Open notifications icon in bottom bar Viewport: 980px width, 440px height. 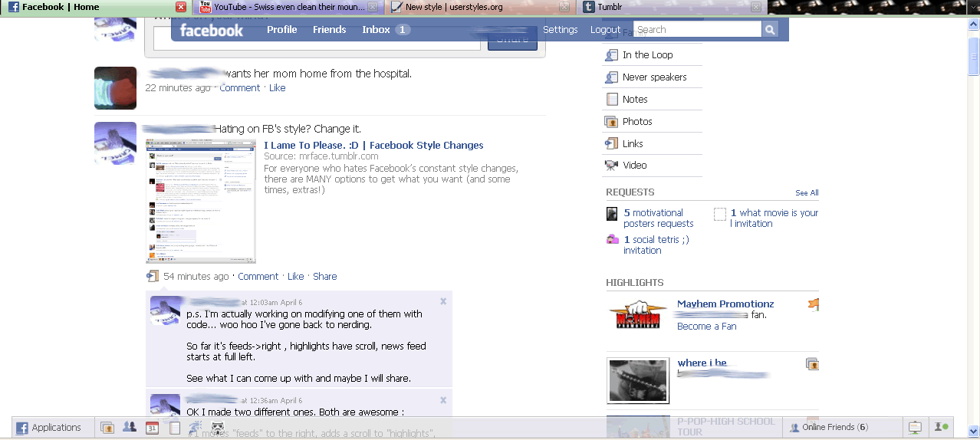(915, 427)
